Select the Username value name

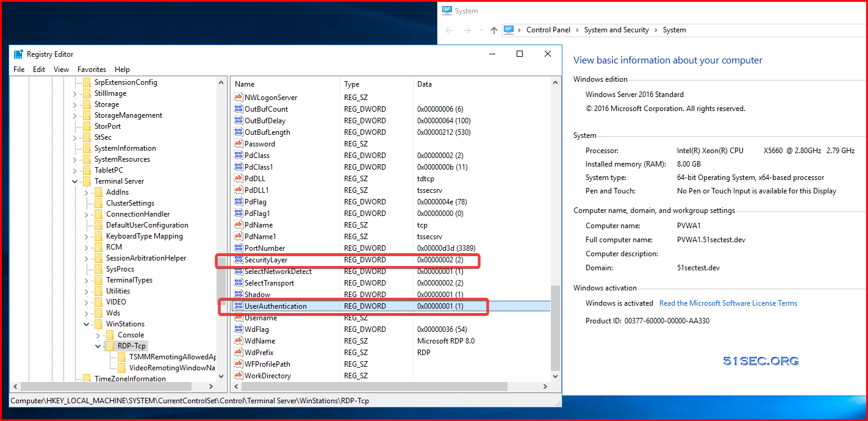point(261,318)
